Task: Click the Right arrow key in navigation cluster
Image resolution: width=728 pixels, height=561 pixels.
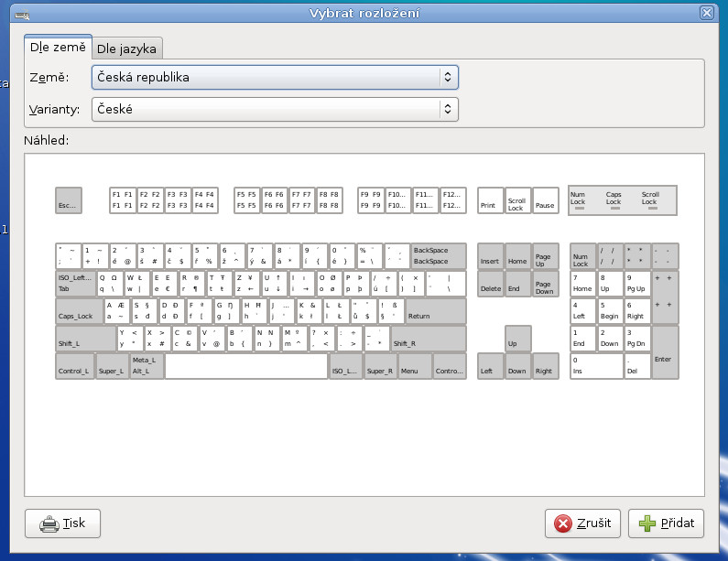Action: pyautogui.click(x=546, y=366)
